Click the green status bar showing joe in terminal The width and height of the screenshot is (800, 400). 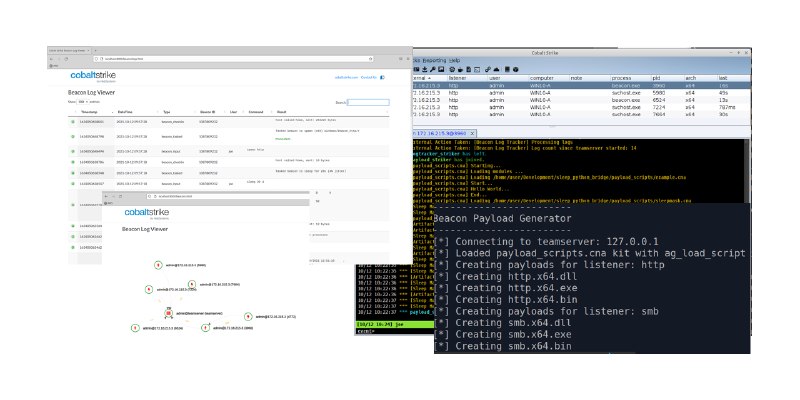394,324
